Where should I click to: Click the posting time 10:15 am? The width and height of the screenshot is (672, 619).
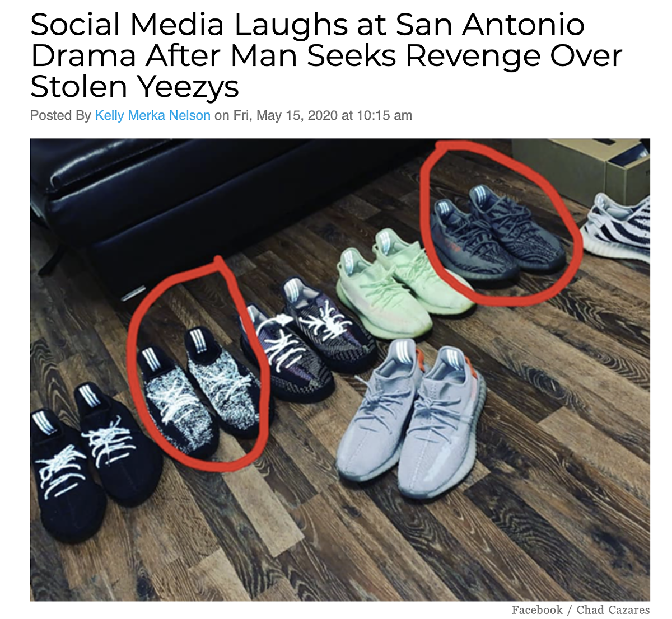pyautogui.click(x=384, y=116)
